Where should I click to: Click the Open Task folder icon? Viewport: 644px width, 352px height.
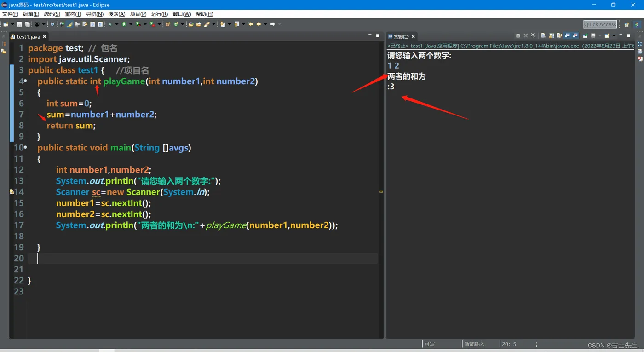click(198, 24)
